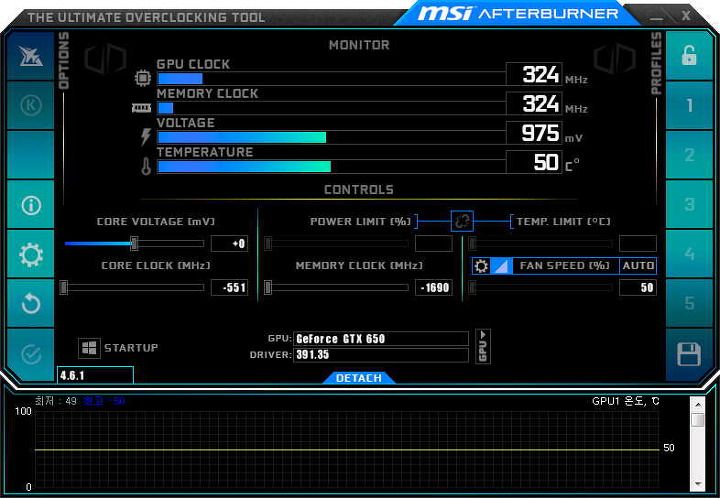
Task: Click the empty Temp Limit value field
Action: [638, 243]
